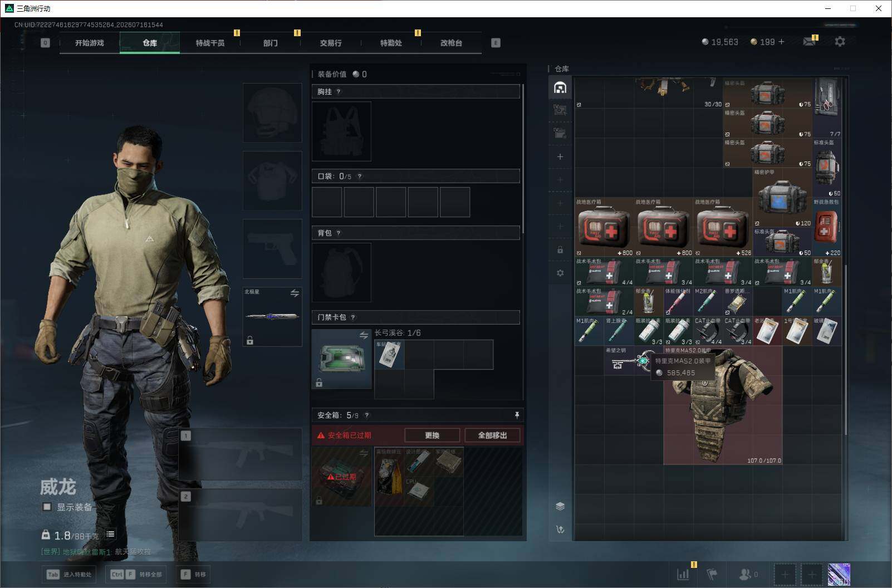Screen dimensions: 892x588
Task: Show help for 口袋 question mark
Action: click(359, 177)
